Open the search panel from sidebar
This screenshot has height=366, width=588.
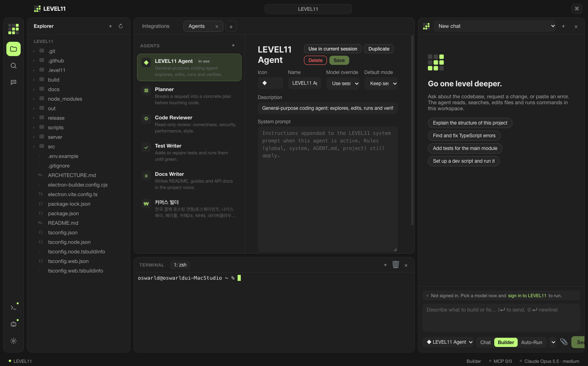[14, 66]
